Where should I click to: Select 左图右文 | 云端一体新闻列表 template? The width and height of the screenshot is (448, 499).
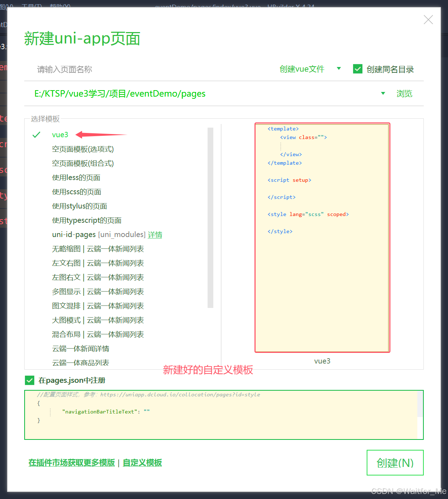click(x=98, y=277)
